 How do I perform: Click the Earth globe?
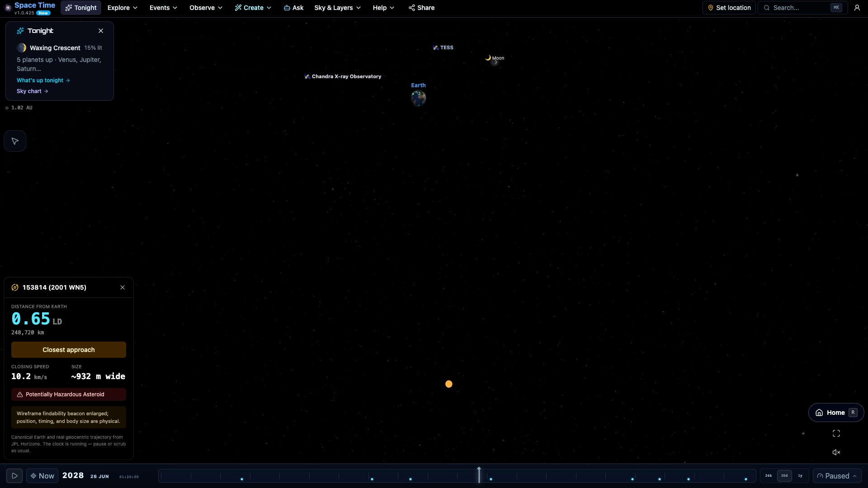click(419, 98)
